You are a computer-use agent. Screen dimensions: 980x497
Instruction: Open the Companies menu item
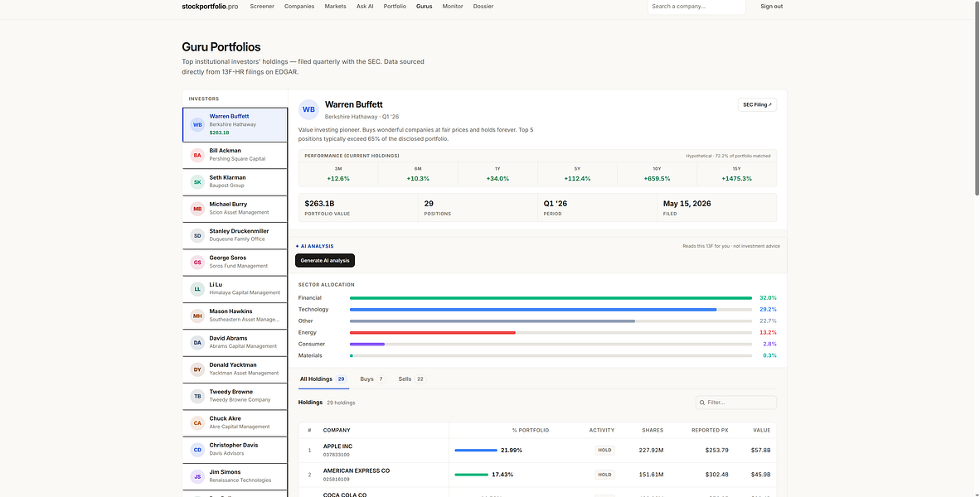pos(299,7)
